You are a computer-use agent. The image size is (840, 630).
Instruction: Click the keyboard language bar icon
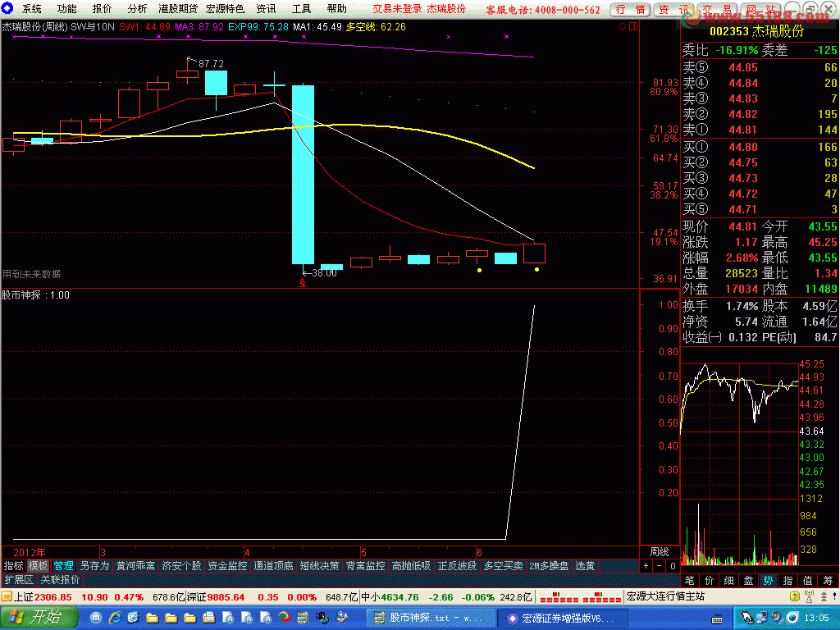[717, 619]
